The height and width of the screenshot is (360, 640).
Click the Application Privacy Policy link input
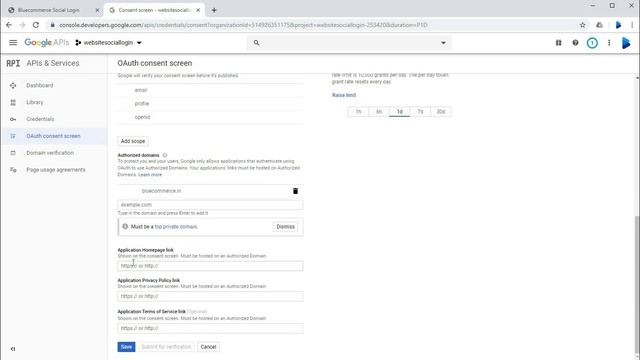pyautogui.click(x=210, y=296)
